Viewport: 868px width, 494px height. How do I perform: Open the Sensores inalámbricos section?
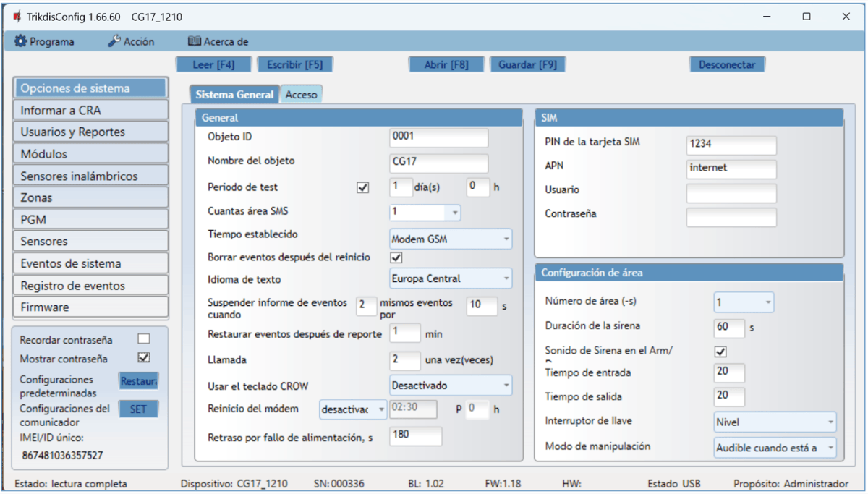pos(90,176)
